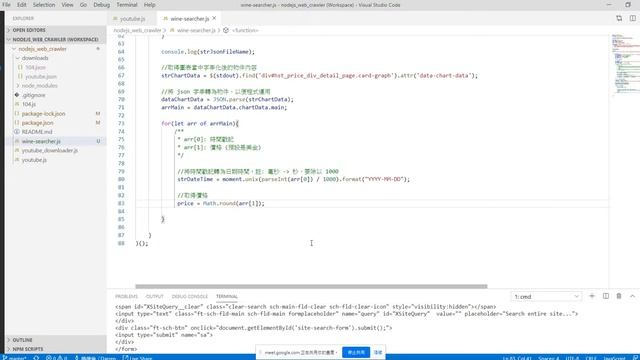This screenshot has width=640, height=360.
Task: Open the Go menu
Action: click(x=83, y=5)
